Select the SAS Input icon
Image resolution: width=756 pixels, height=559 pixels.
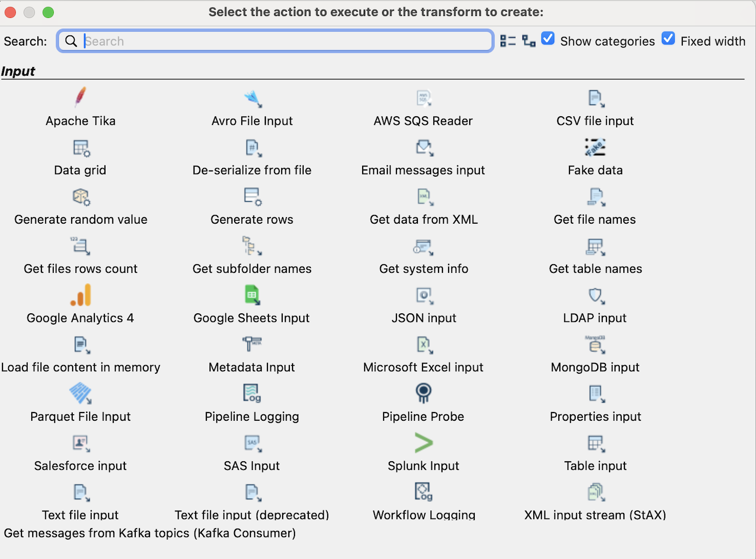(x=253, y=443)
